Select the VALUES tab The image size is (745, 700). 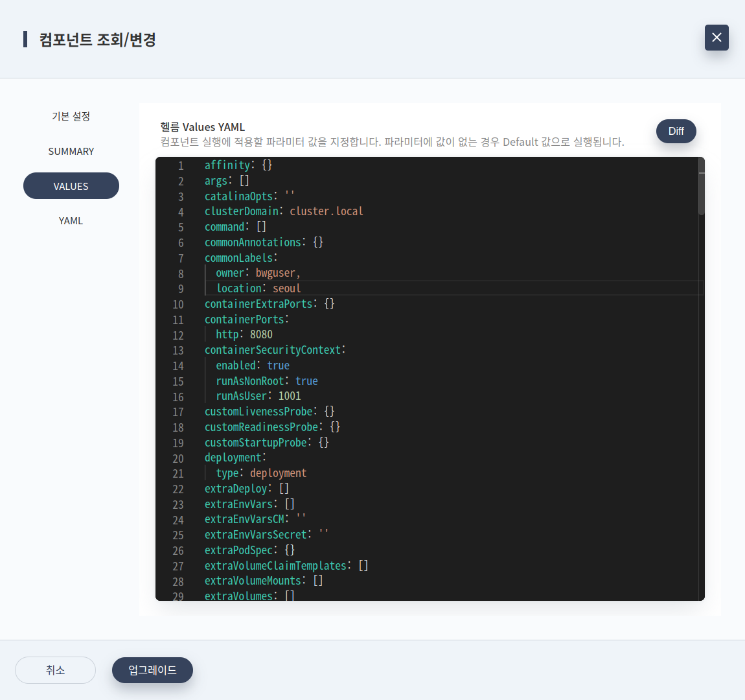tap(71, 186)
